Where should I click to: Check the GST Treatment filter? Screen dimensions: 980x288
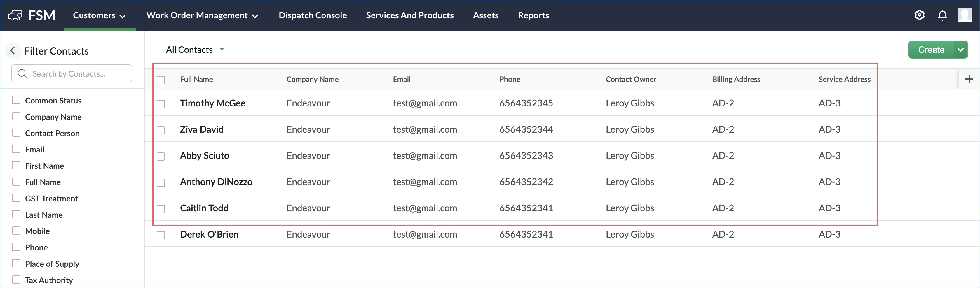[x=16, y=198]
